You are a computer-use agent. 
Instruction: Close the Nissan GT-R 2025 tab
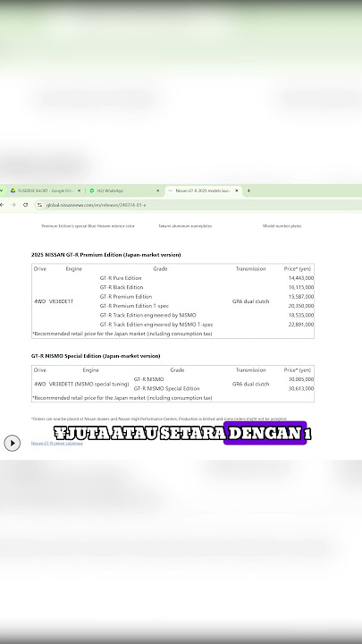[x=236, y=191]
